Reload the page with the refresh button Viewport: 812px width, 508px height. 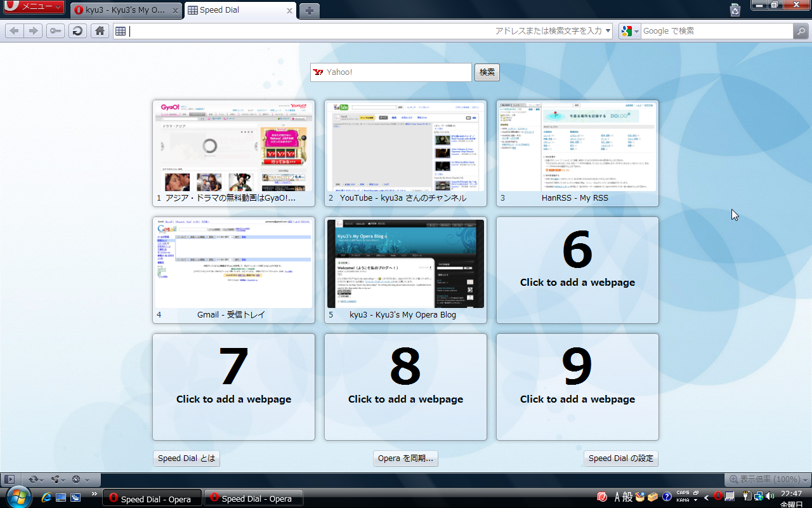77,31
